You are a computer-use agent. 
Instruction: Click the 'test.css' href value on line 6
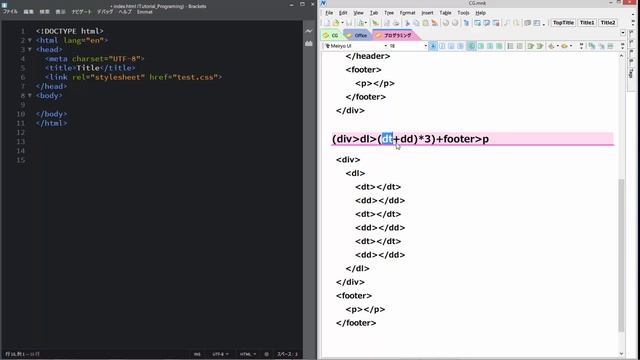tap(196, 77)
